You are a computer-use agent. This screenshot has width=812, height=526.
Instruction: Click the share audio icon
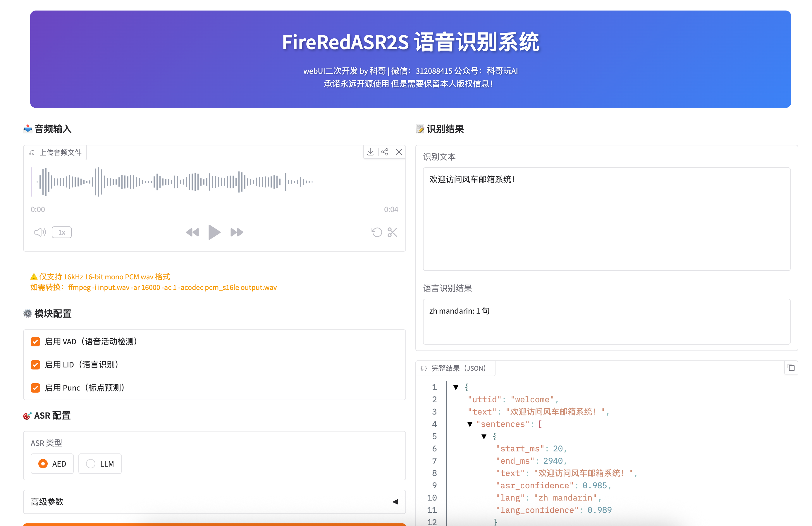coord(385,152)
